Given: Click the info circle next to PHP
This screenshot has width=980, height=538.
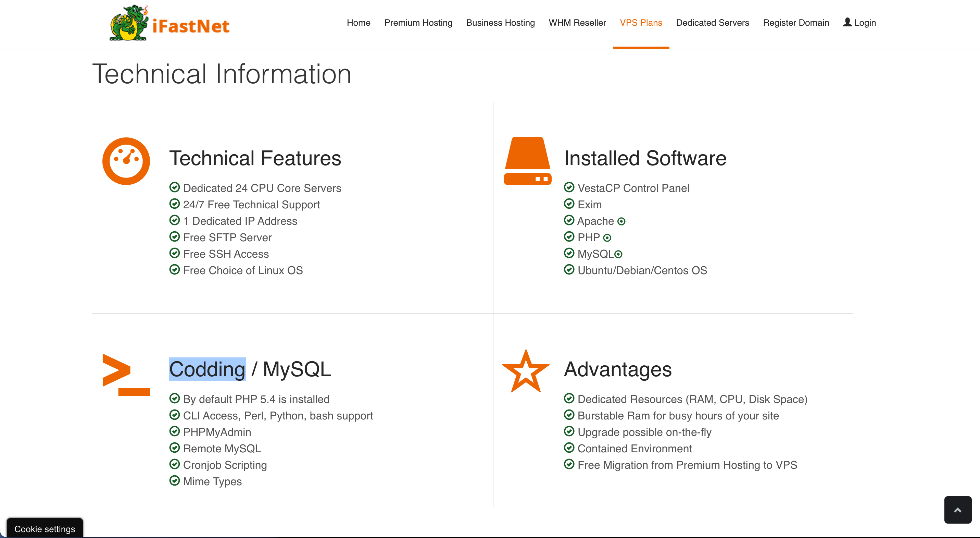Looking at the screenshot, I should (x=607, y=238).
